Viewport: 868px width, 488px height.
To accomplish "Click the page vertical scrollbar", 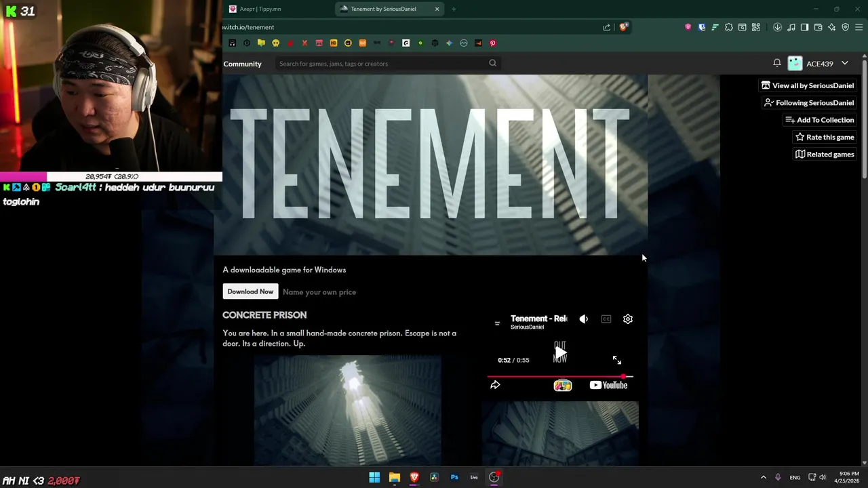I will [x=864, y=119].
